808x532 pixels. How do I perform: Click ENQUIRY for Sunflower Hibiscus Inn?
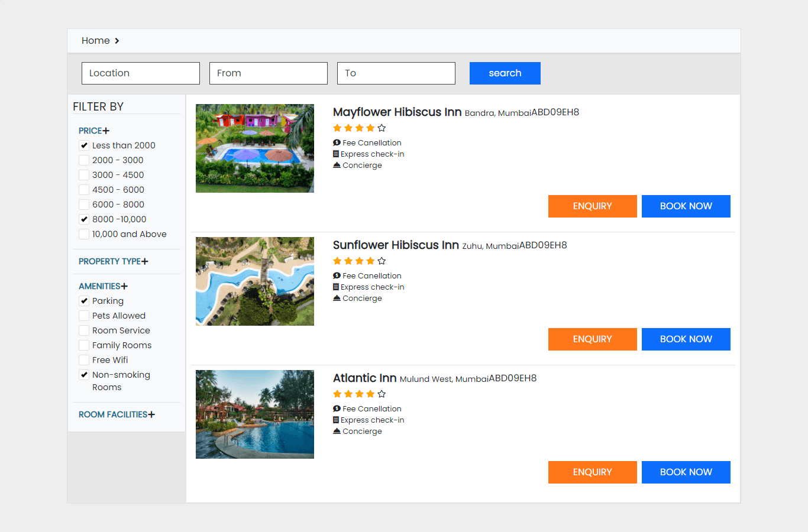592,339
